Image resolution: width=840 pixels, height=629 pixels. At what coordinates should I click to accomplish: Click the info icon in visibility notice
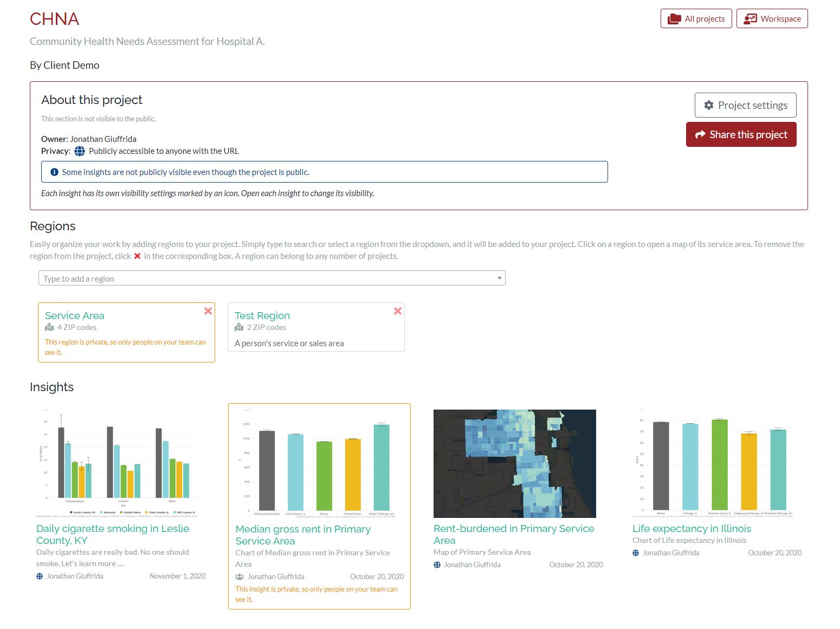tap(54, 172)
